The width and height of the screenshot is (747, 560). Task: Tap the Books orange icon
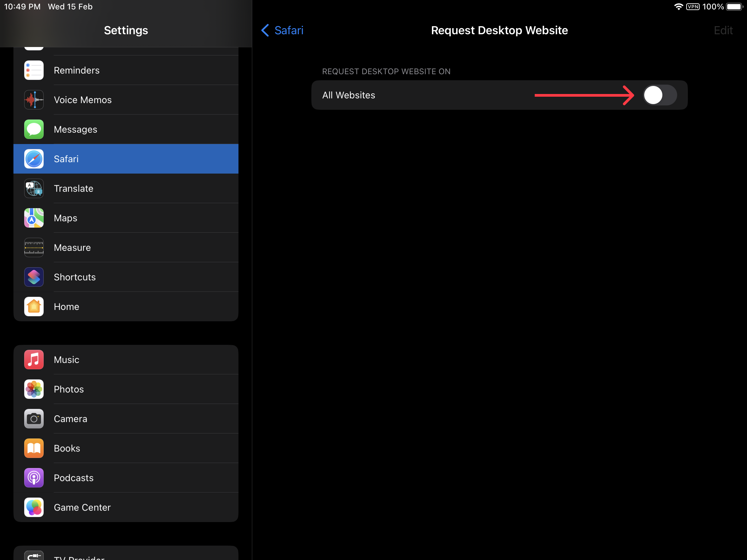[x=34, y=448]
